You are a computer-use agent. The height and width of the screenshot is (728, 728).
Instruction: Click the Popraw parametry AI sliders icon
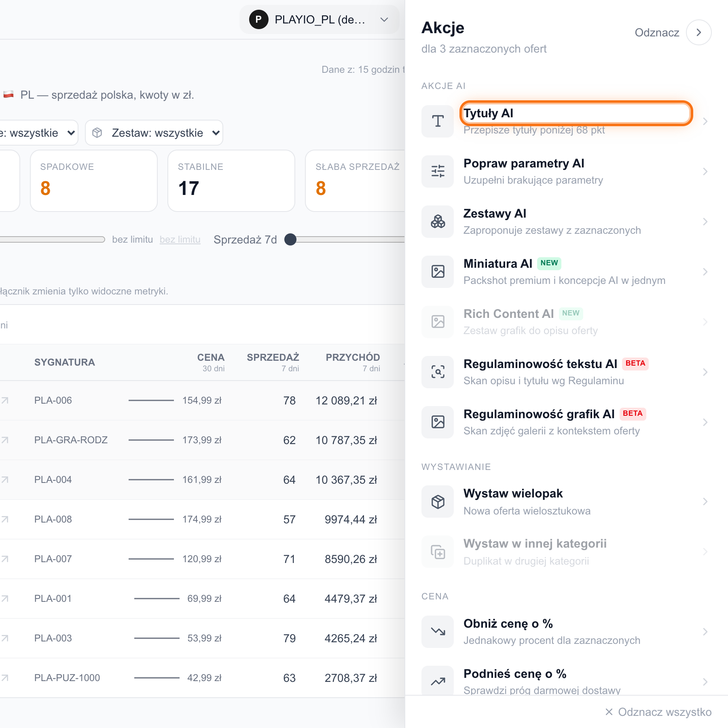tap(438, 171)
